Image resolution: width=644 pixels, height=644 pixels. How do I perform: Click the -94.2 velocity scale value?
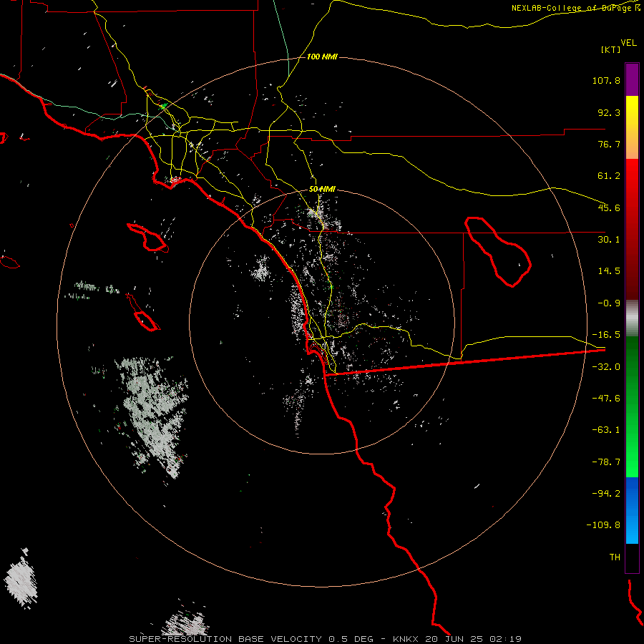(x=606, y=494)
